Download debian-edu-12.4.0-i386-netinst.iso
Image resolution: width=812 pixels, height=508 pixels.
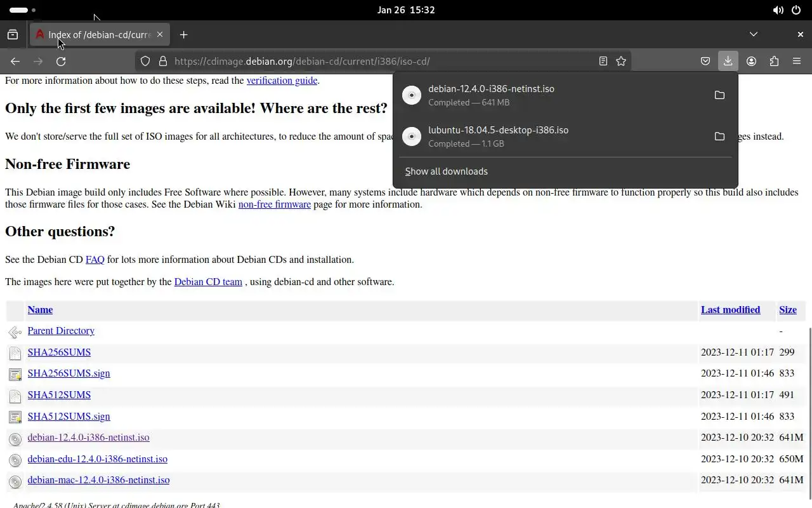pyautogui.click(x=97, y=459)
